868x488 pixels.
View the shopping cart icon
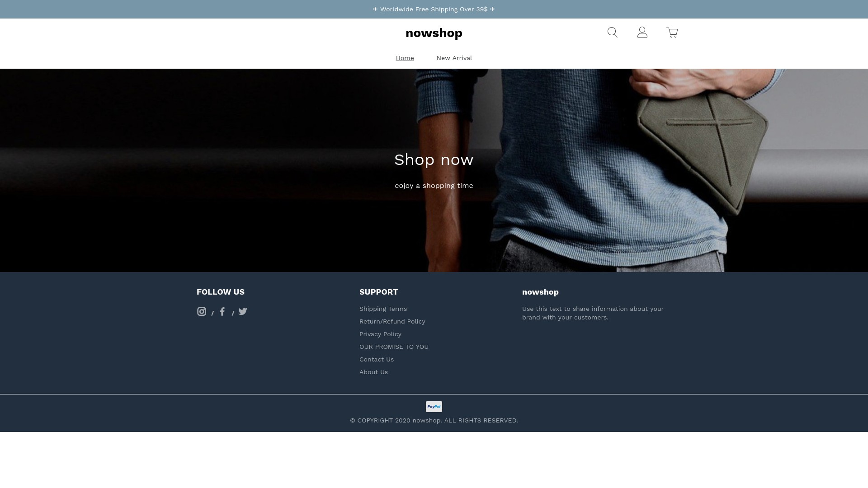[x=672, y=32]
